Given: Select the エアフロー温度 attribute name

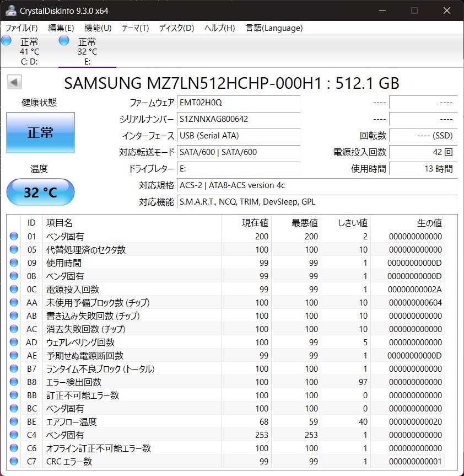Looking at the screenshot, I should [72, 421].
